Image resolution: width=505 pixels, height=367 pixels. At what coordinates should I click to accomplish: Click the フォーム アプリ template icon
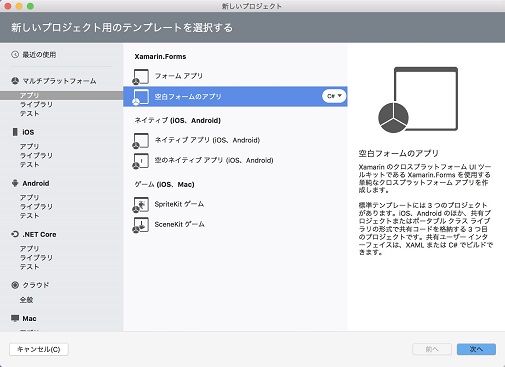pos(141,77)
